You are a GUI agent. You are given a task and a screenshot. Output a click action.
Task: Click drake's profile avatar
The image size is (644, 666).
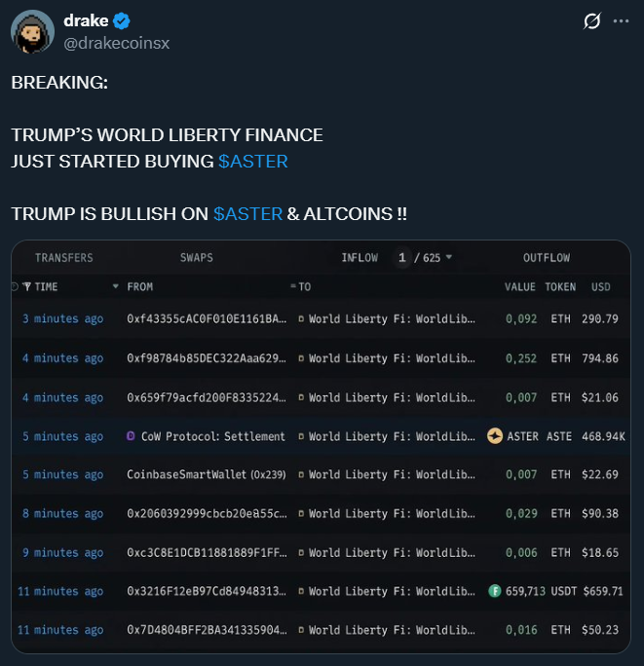click(x=32, y=32)
